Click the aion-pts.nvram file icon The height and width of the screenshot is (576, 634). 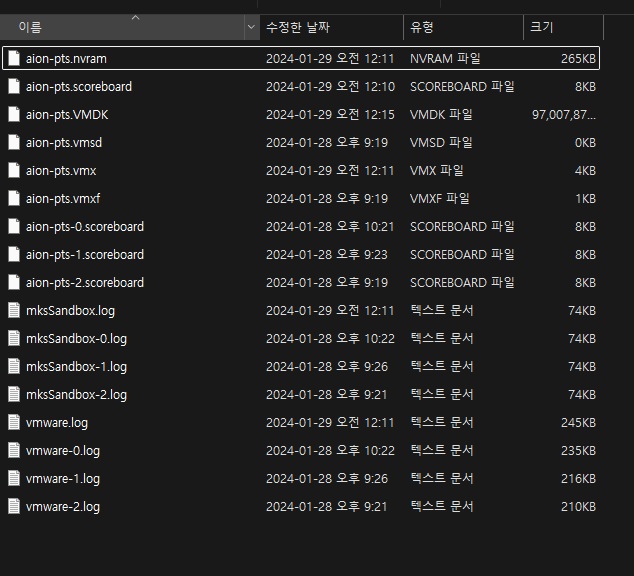point(14,58)
